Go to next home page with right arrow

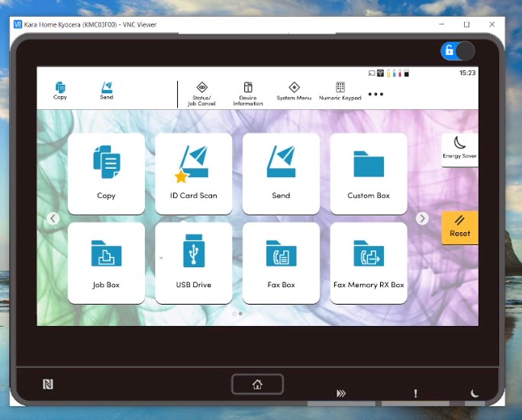[422, 218]
